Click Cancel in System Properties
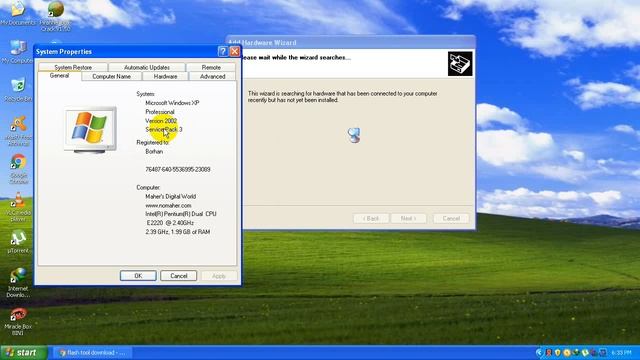 tap(178, 276)
